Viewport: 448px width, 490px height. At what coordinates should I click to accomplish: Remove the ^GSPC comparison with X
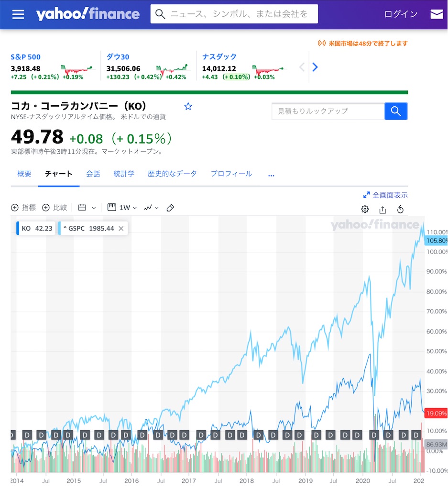(121, 229)
